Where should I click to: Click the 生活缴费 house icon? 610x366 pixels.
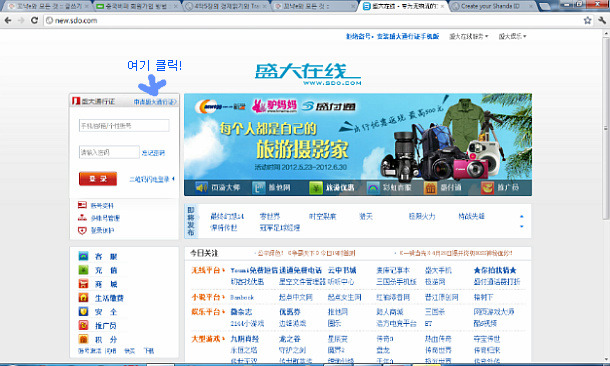point(83,298)
